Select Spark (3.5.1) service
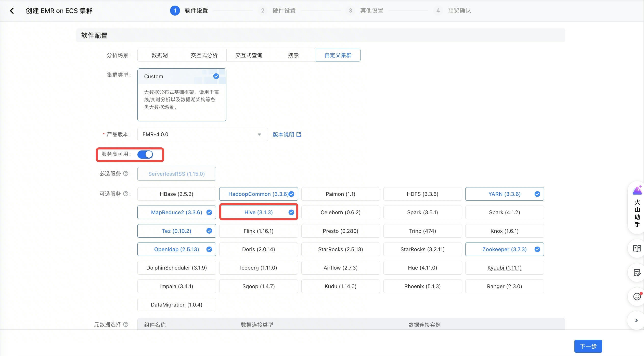This screenshot has height=356, width=644. click(x=422, y=212)
